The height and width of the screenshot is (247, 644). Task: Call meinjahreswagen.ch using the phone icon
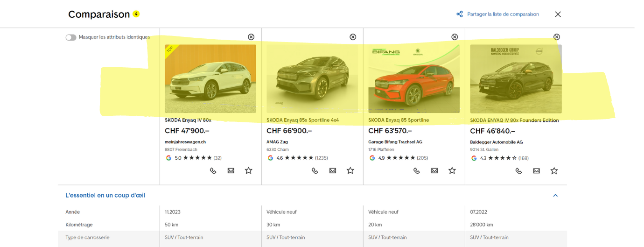point(213,171)
